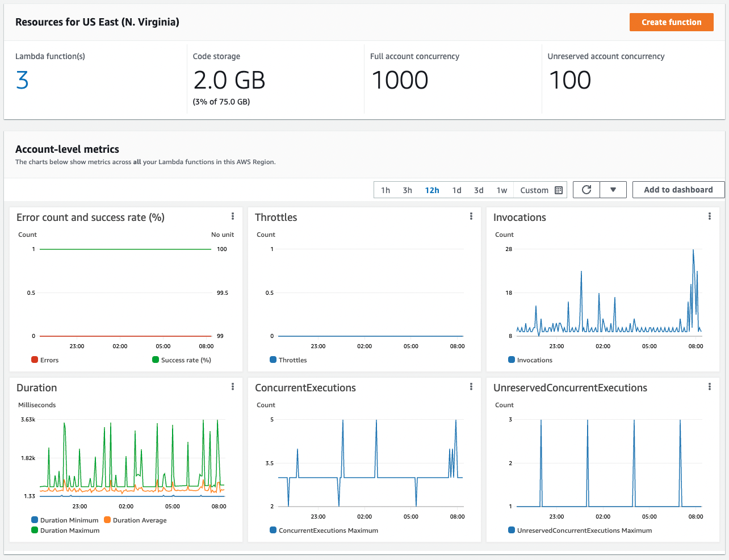Open kebab menu on ConcurrentExecutions chart
This screenshot has height=560, width=729.
pyautogui.click(x=471, y=387)
